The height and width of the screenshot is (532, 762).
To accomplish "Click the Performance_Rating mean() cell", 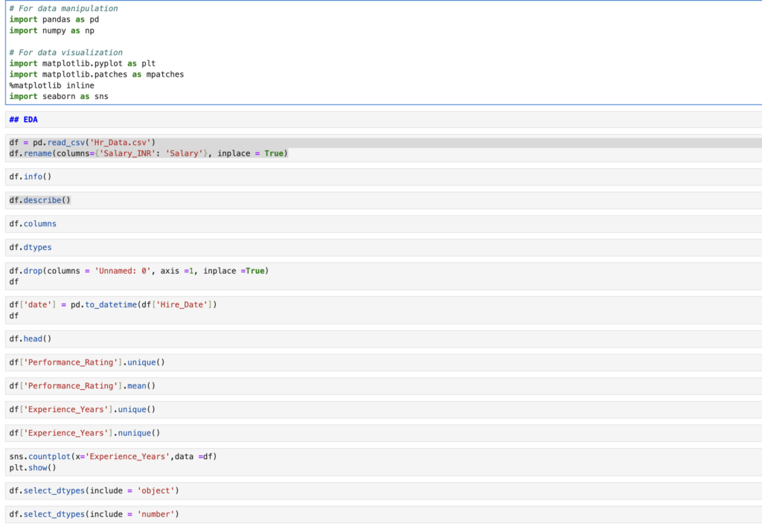I will tap(83, 386).
